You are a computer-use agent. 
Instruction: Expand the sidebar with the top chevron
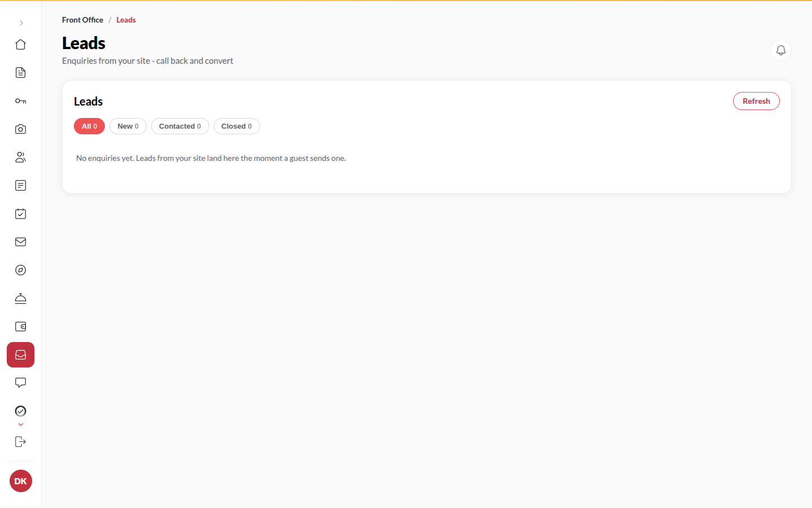pyautogui.click(x=21, y=23)
